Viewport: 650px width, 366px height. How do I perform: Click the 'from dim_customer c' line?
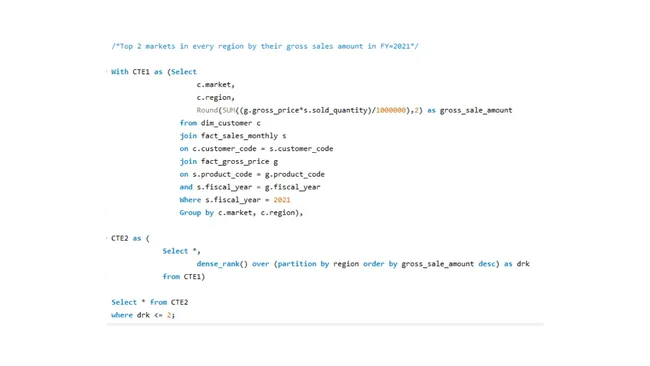[220, 123]
